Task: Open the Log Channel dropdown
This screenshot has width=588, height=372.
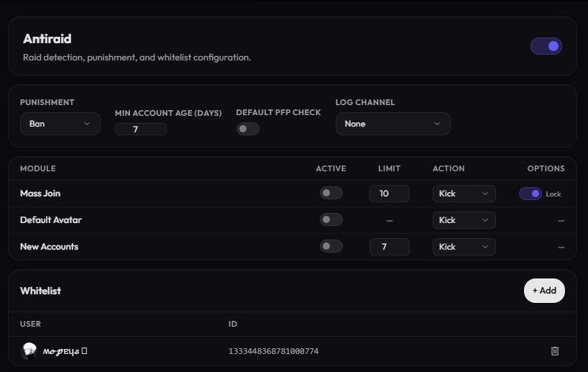Action: [393, 124]
